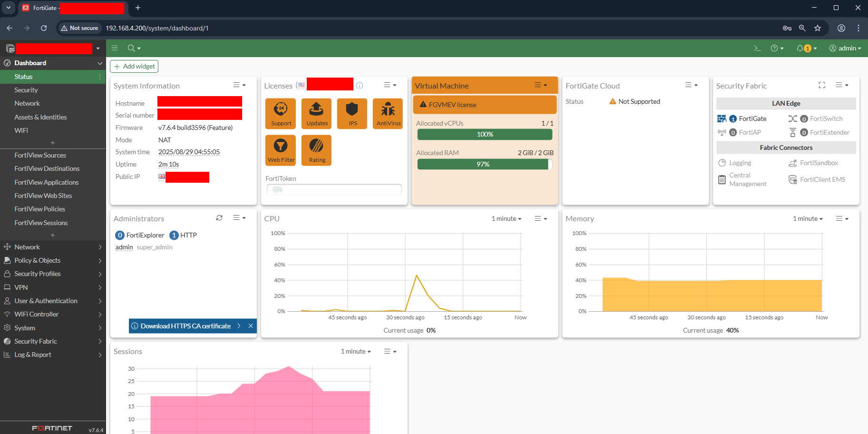
Task: Click the FortiSandbox fabric connector
Action: tap(813, 163)
